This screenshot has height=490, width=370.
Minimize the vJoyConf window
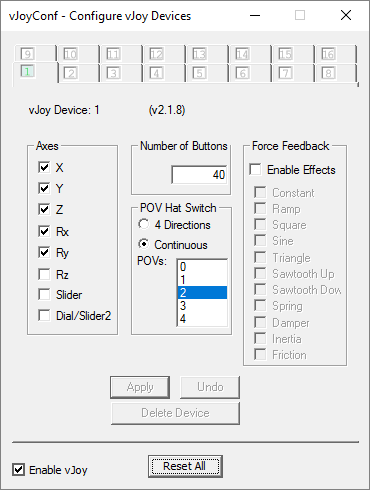[255, 15]
